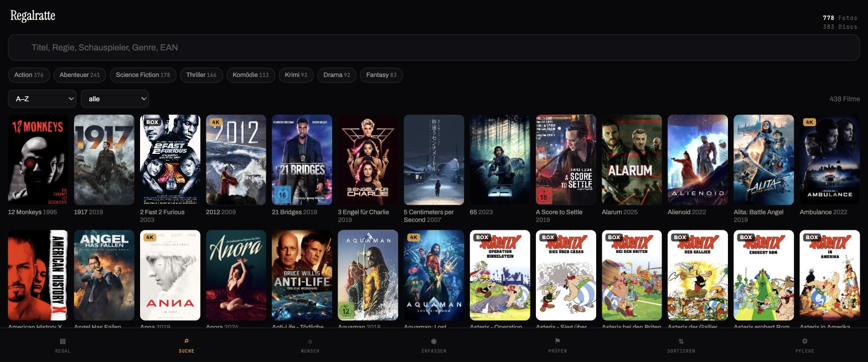Screen dimensions: 868x362
Task: Open the Alita: Battle Angel cover
Action: click(x=763, y=160)
